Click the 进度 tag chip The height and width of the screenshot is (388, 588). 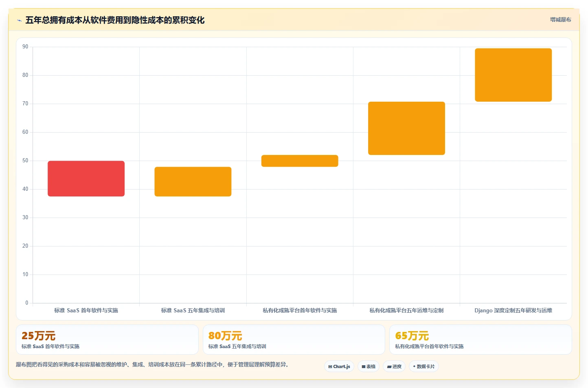click(394, 366)
